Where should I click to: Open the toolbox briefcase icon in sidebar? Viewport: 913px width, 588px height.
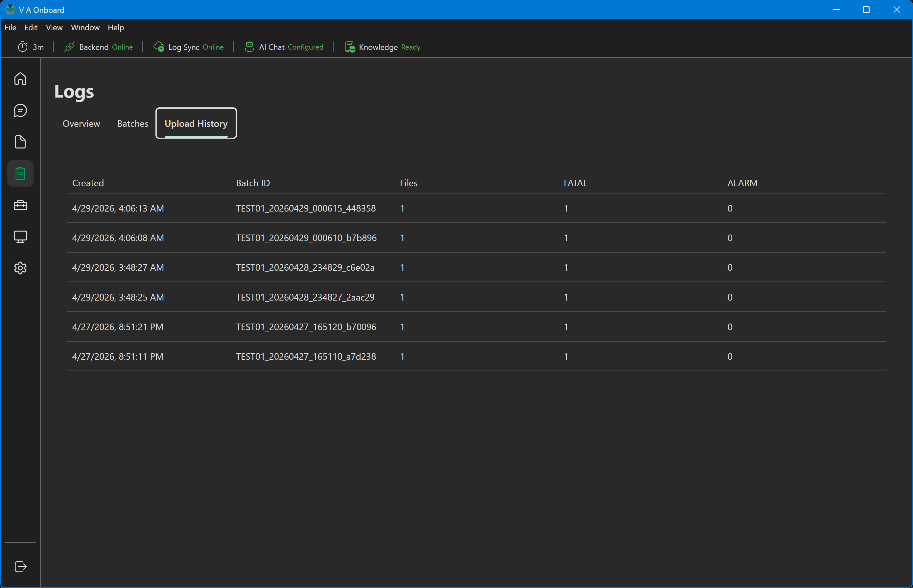pyautogui.click(x=20, y=205)
